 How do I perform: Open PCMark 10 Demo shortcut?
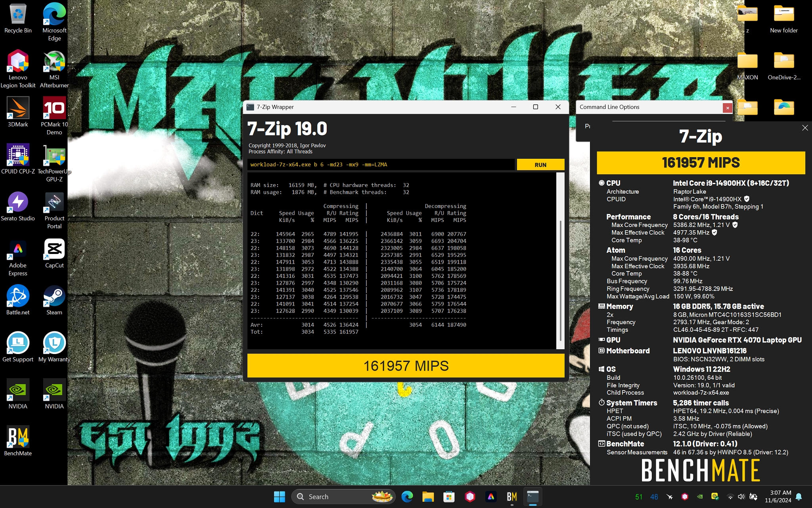[54, 116]
